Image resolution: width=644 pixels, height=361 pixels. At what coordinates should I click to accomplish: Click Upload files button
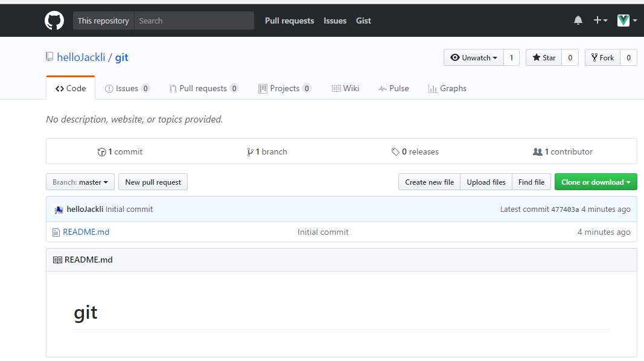click(486, 182)
